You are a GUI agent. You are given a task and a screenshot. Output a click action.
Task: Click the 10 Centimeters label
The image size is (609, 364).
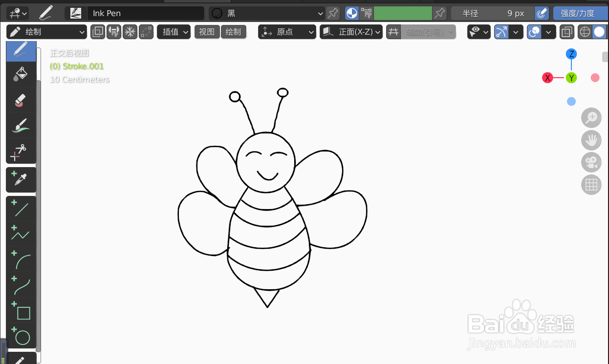pyautogui.click(x=80, y=80)
